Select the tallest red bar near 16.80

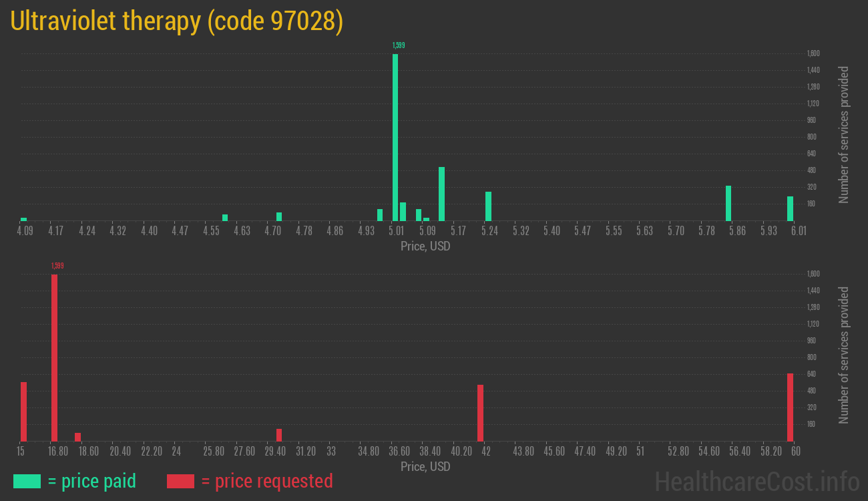click(x=54, y=357)
